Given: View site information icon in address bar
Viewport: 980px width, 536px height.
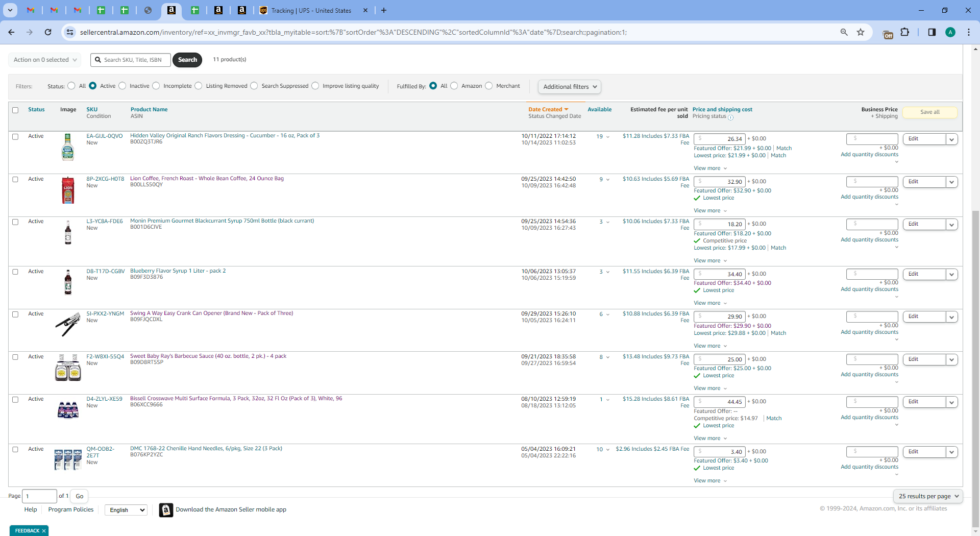Looking at the screenshot, I should pos(70,32).
